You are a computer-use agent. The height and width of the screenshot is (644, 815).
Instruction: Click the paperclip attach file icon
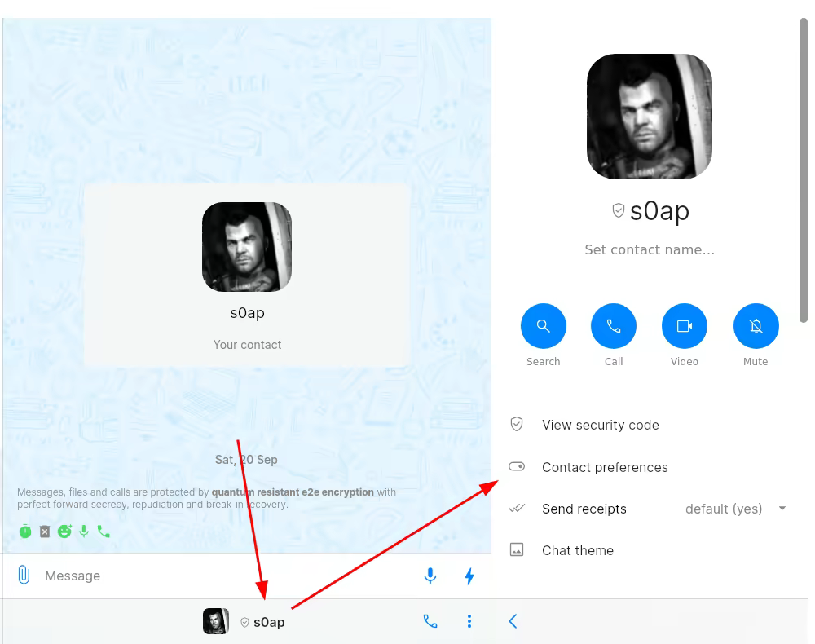tap(24, 575)
